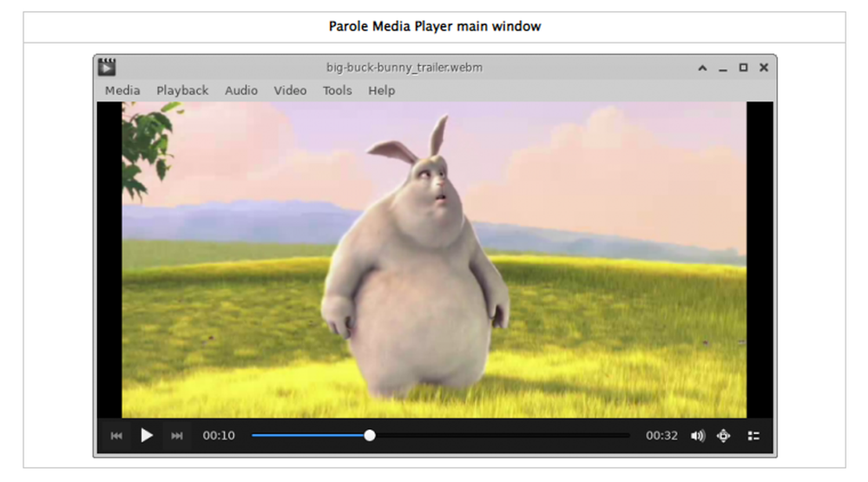Click the elapsed time 00:10
This screenshot has width=868, height=482.
(219, 435)
